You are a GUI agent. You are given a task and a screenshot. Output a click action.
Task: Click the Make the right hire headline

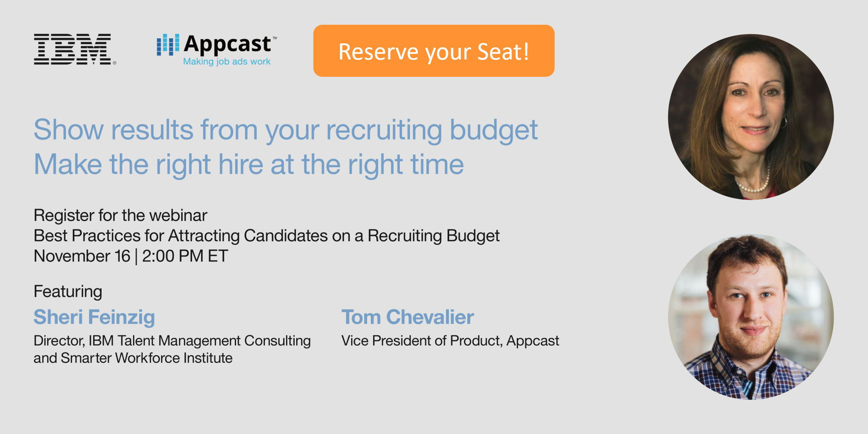[249, 165]
